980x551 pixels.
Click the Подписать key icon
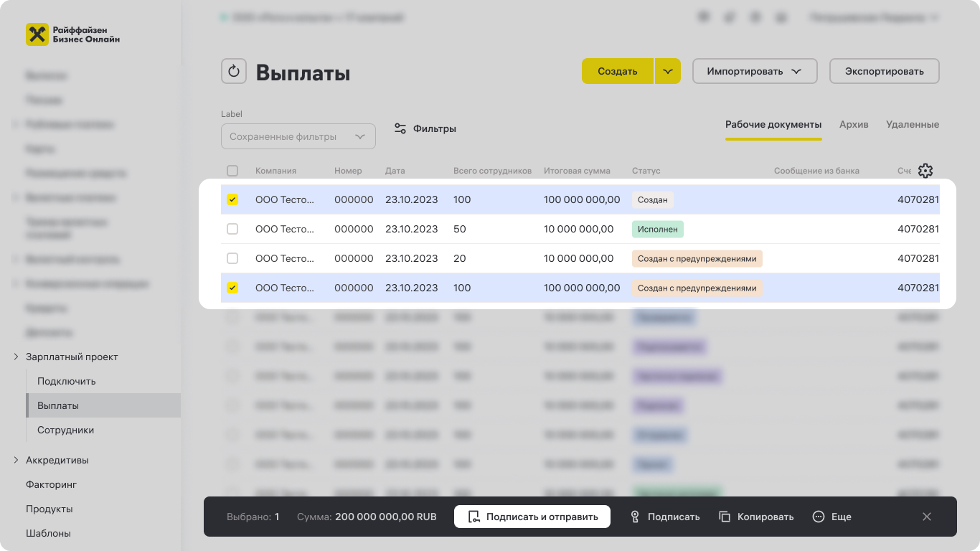[x=635, y=517]
